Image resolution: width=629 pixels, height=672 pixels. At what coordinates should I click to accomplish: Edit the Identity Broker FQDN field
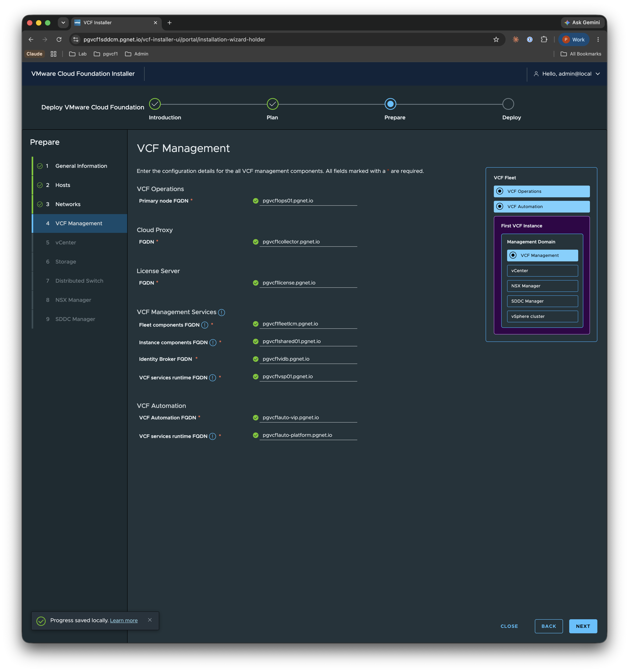click(308, 359)
